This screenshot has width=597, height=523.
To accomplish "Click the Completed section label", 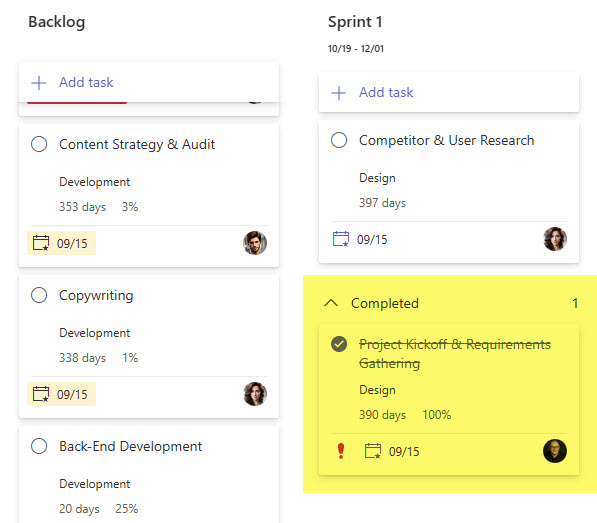I will click(385, 303).
